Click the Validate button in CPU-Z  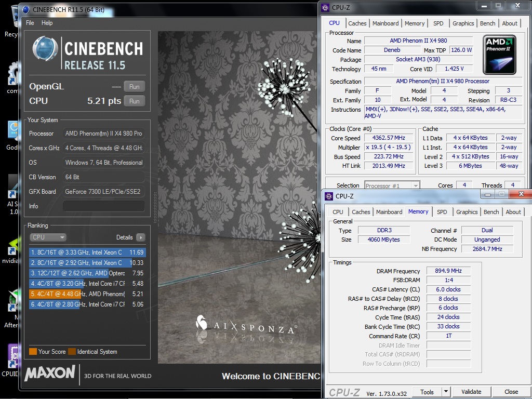(471, 392)
